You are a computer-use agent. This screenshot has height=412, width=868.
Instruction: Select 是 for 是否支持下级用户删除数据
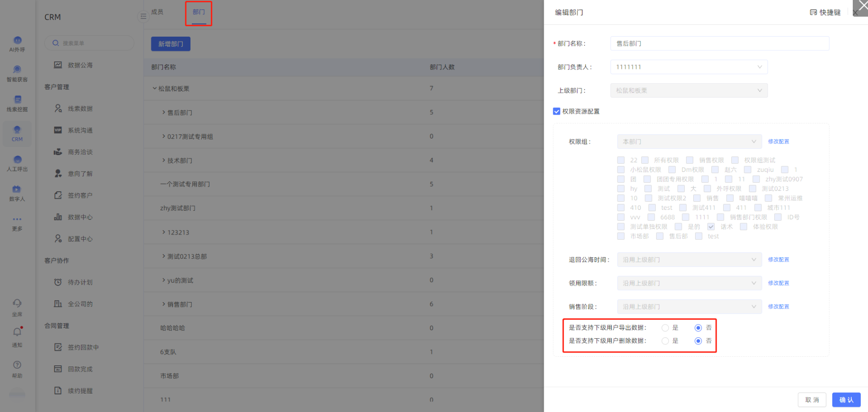665,341
